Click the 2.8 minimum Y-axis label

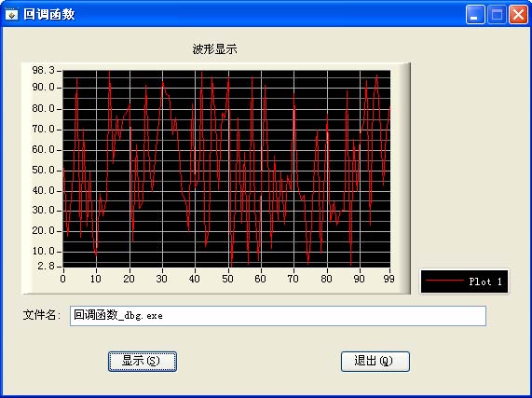point(46,266)
